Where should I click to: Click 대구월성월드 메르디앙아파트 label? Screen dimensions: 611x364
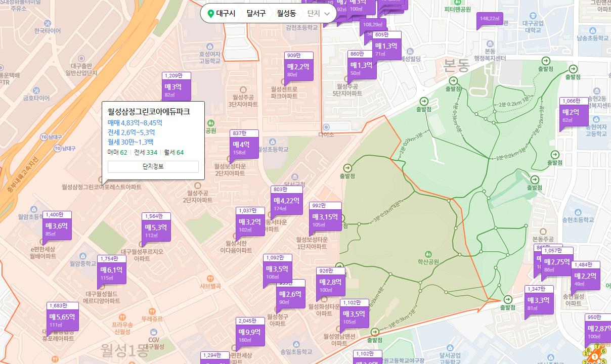(x=103, y=297)
